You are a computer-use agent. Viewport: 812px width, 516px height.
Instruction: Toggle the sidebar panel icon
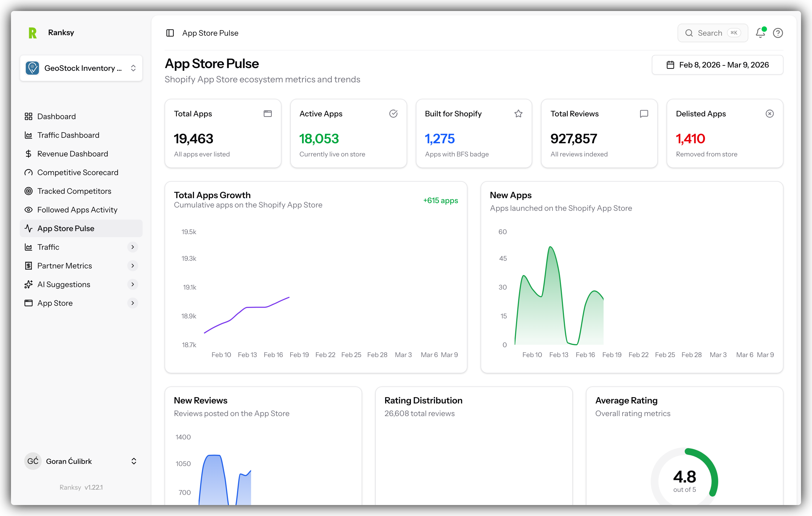[170, 33]
